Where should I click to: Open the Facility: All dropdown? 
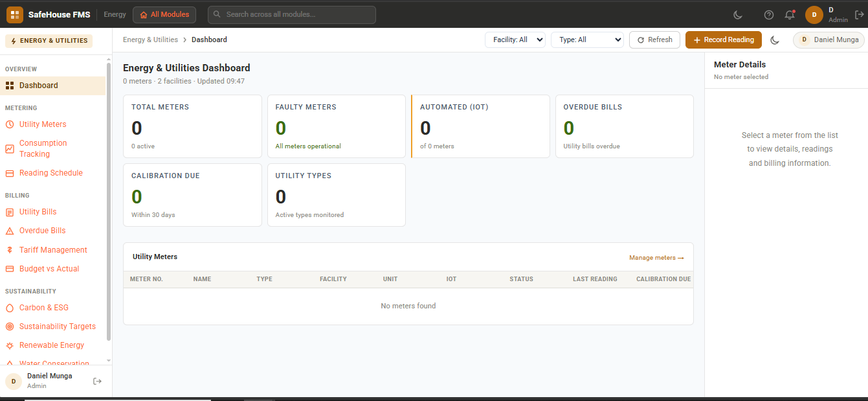pos(515,40)
